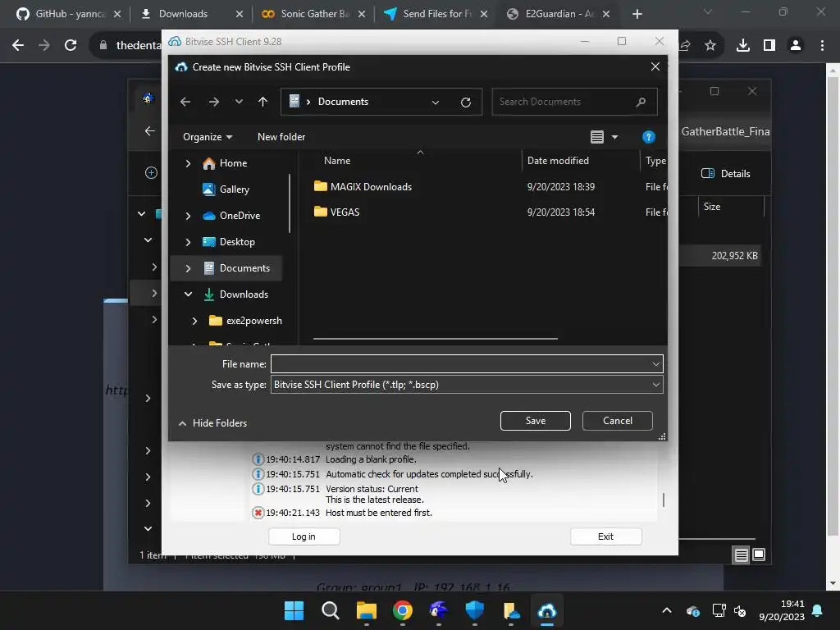The image size is (840, 630).
Task: Open Chrome downloads icon
Action: point(742,46)
